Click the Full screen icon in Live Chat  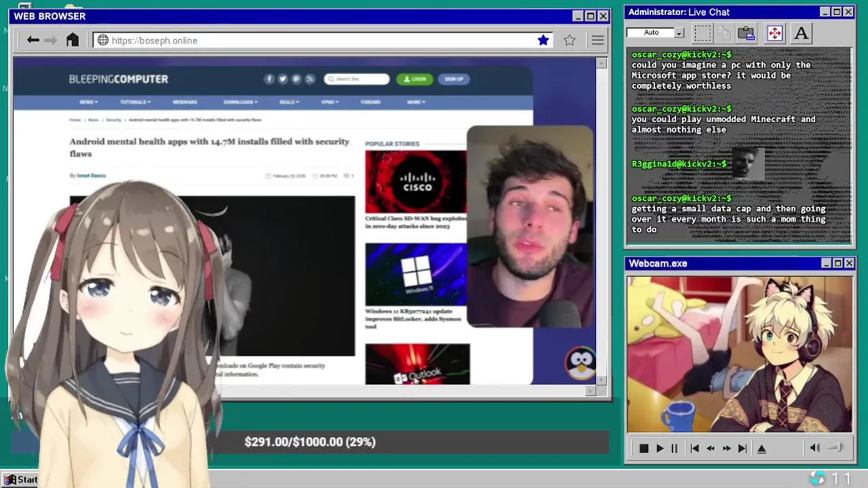click(x=774, y=33)
